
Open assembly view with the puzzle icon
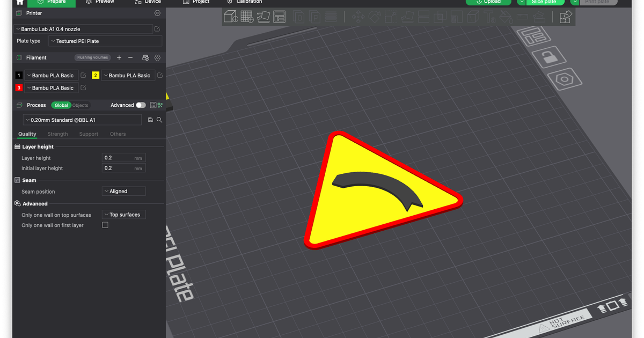click(x=565, y=17)
